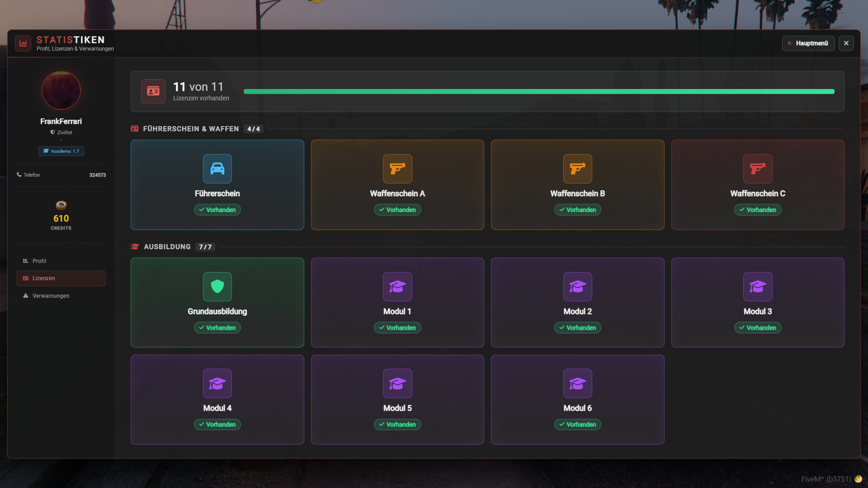Click the Modul 5 graduation cap icon
Screen dimensions: 868x488
click(x=397, y=383)
